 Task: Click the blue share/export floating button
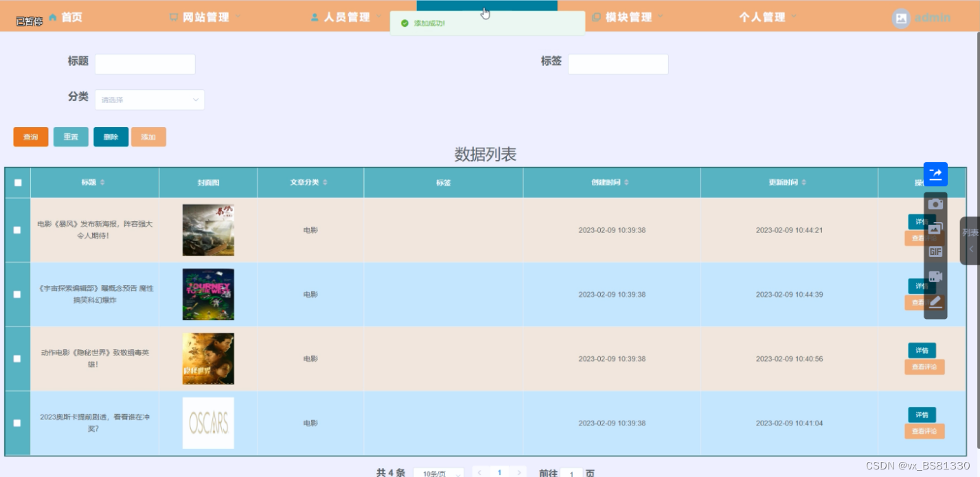point(935,174)
